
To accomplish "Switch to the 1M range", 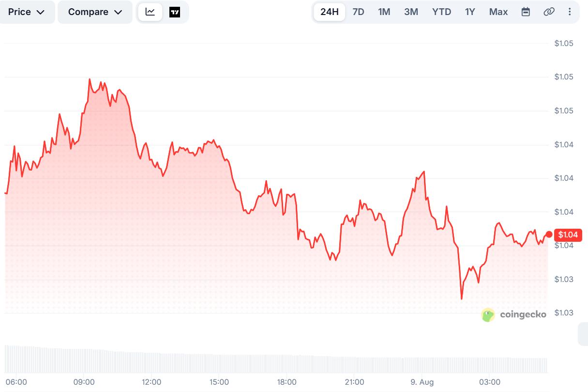I will (x=384, y=12).
